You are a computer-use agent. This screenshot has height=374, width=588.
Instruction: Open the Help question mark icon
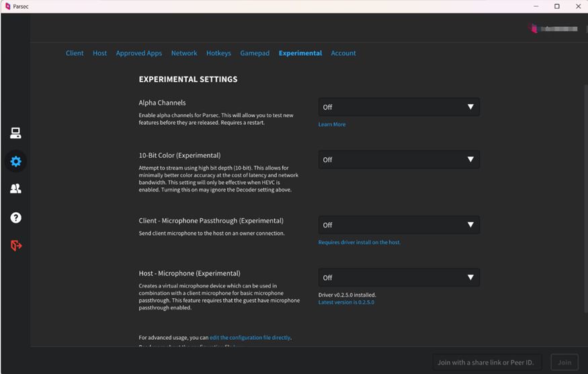[15, 218]
